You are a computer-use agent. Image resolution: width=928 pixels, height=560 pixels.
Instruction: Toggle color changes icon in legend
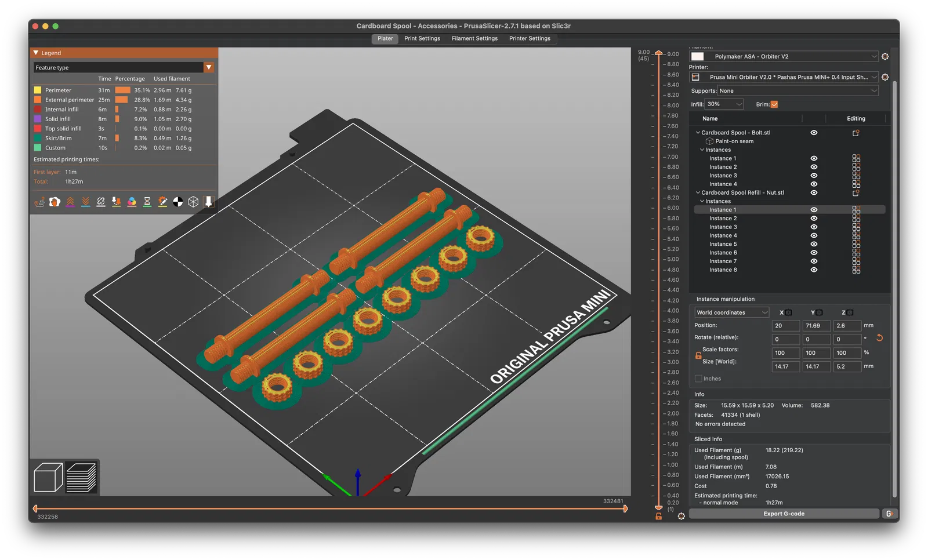pyautogui.click(x=132, y=202)
